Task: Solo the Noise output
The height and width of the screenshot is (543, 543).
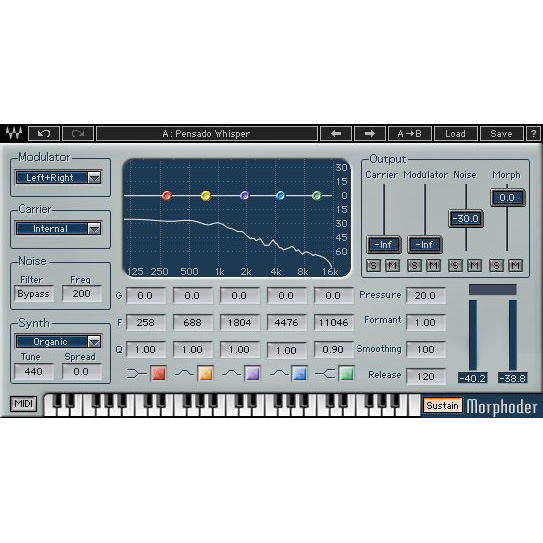Action: coord(455,266)
